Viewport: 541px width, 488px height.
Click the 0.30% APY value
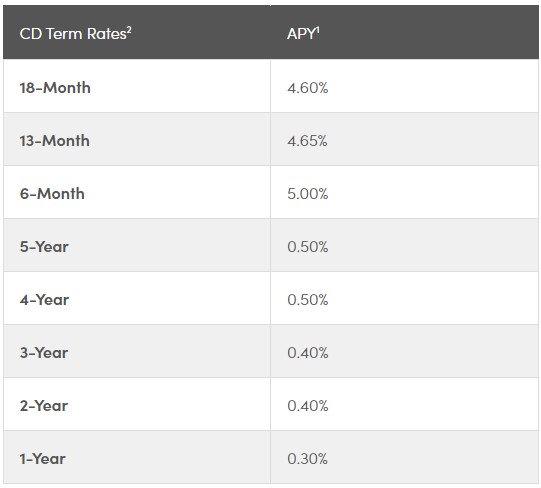tap(307, 459)
